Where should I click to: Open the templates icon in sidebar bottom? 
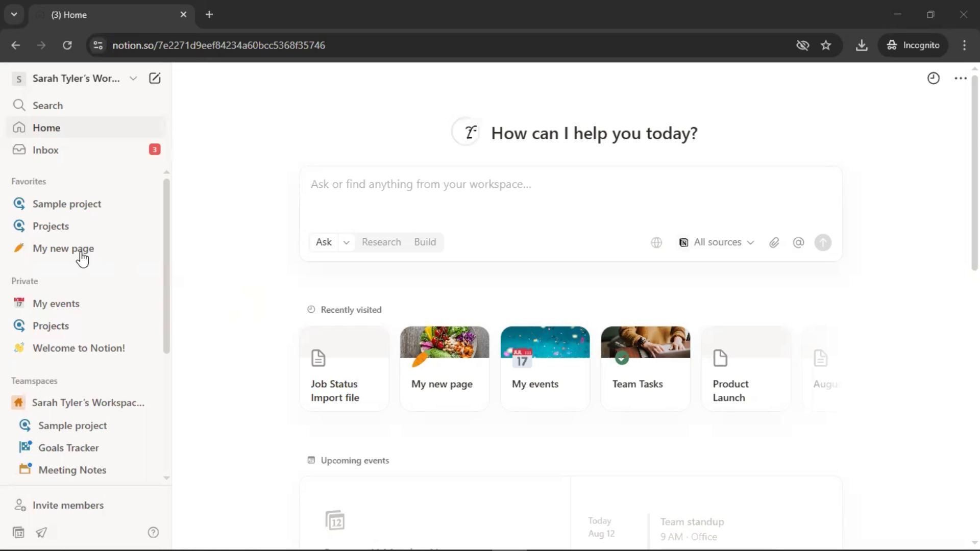pos(19,533)
